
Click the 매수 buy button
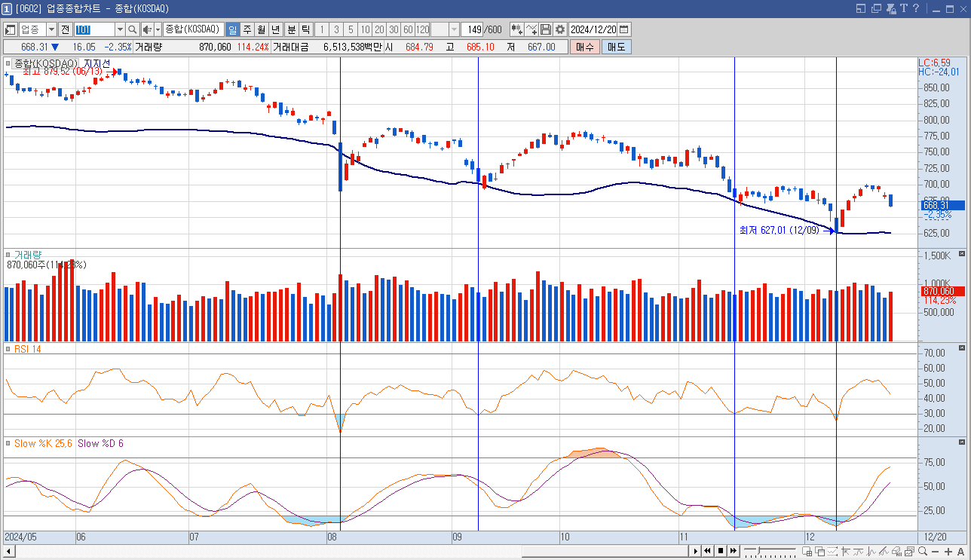click(x=584, y=47)
